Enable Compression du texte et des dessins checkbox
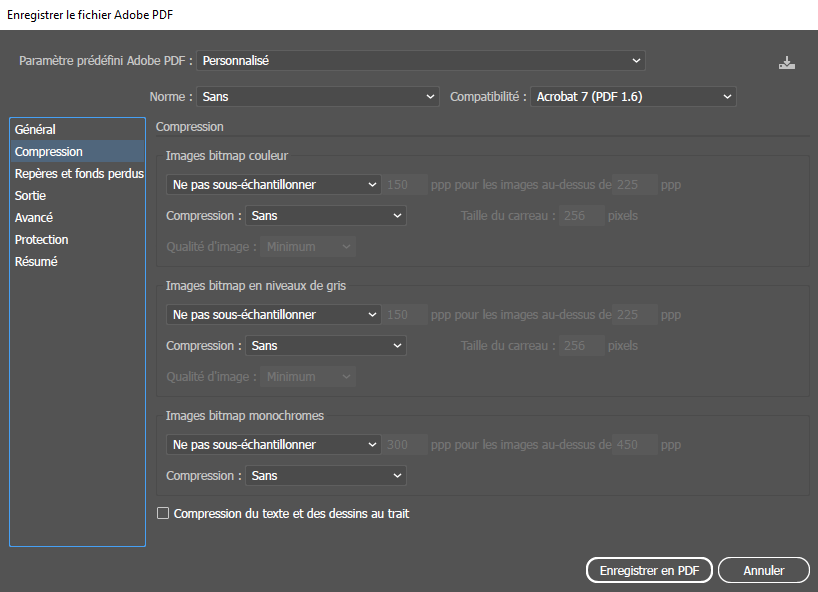 click(x=164, y=514)
